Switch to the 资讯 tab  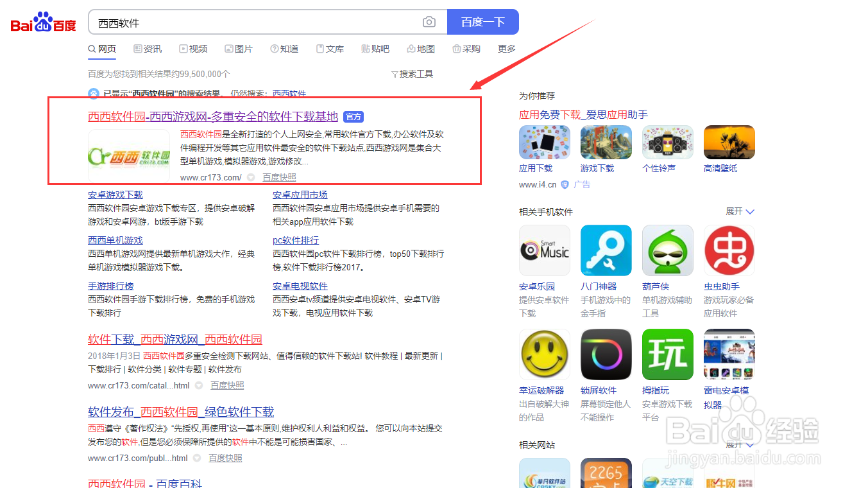148,49
